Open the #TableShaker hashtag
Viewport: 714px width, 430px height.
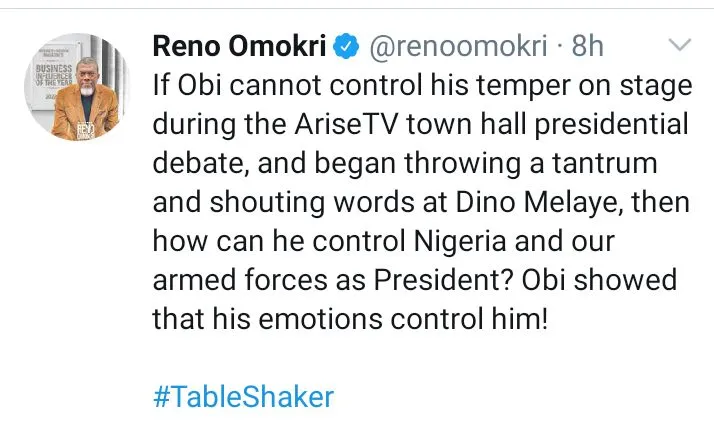click(x=243, y=396)
